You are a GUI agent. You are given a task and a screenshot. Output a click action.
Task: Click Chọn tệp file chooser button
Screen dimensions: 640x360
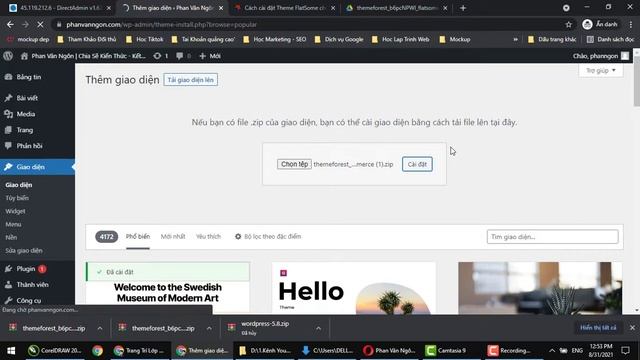pos(294,164)
